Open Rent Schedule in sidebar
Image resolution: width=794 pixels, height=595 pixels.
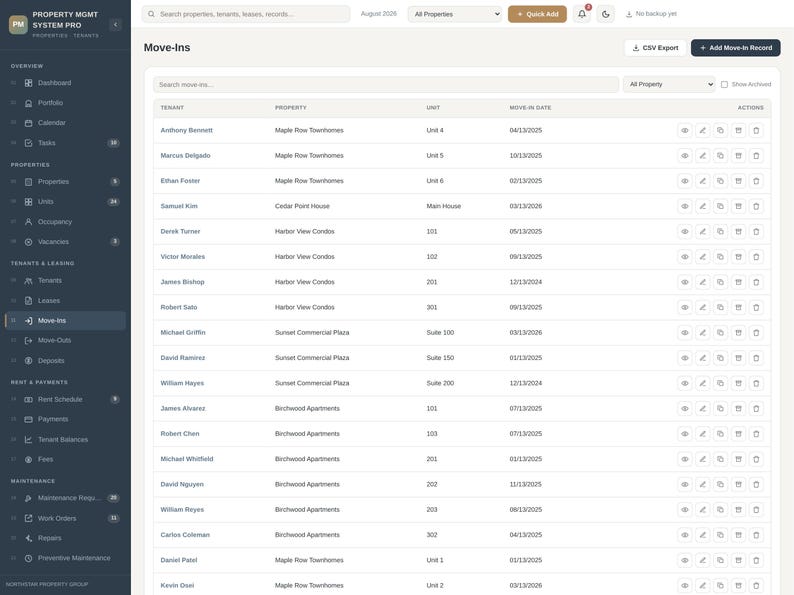tap(65, 400)
